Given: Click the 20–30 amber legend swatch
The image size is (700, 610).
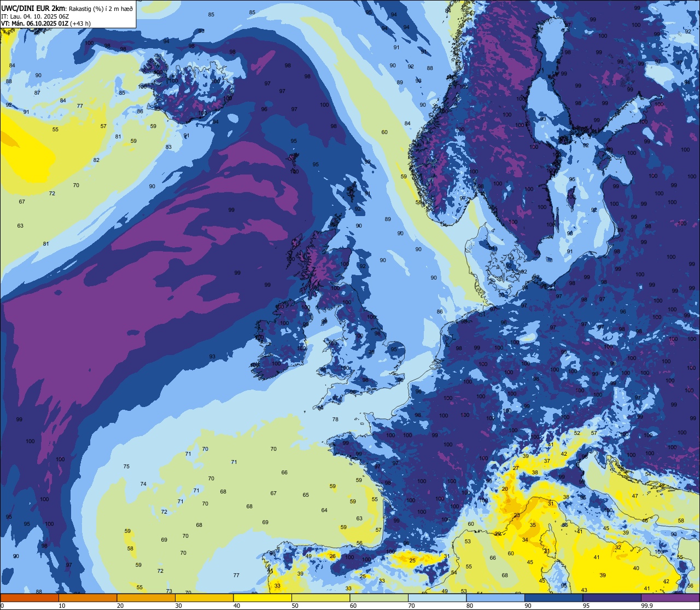Looking at the screenshot, I should [146, 597].
